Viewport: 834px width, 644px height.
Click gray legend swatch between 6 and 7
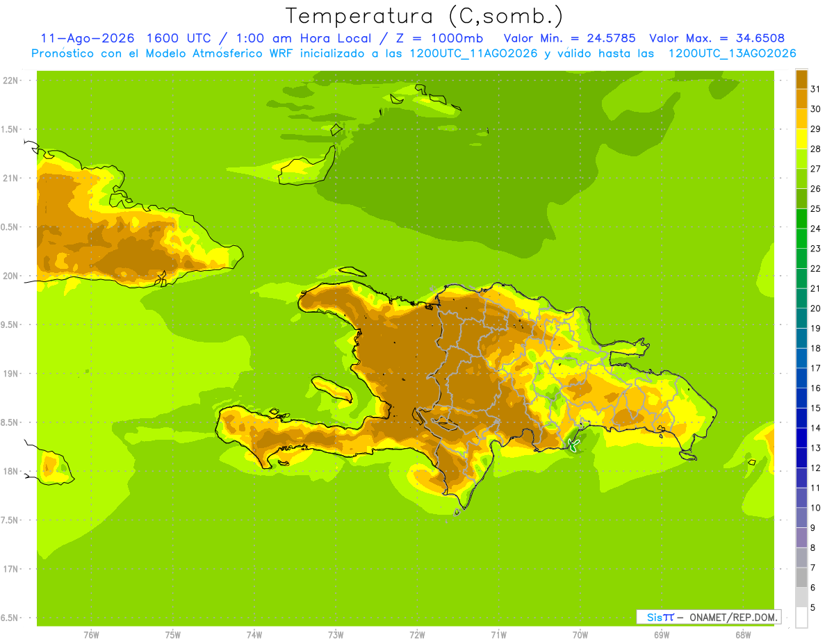click(801, 578)
